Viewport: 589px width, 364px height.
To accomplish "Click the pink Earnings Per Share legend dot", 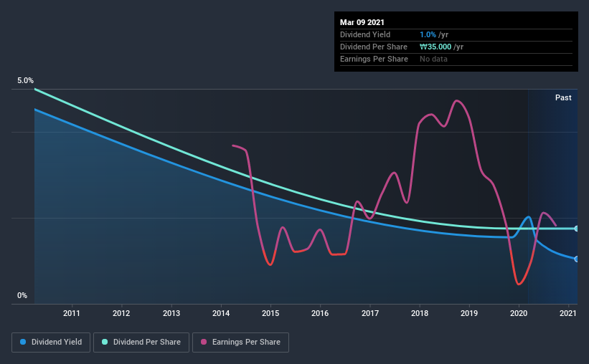I will (x=204, y=342).
